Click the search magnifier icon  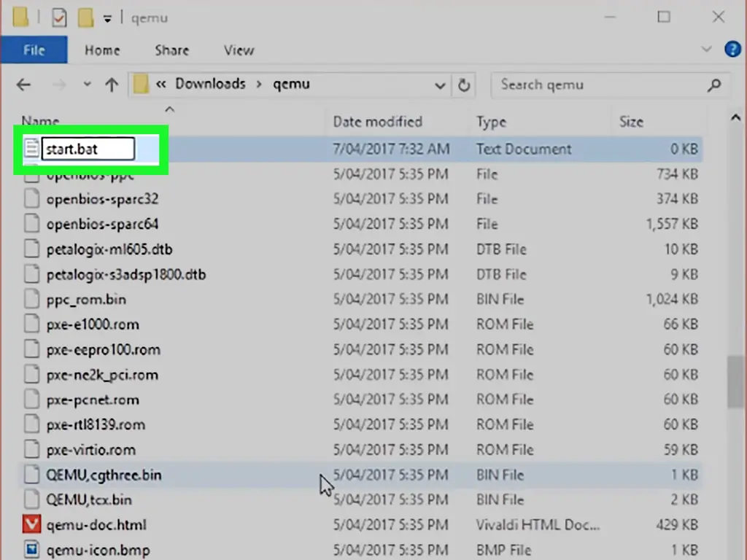point(713,85)
